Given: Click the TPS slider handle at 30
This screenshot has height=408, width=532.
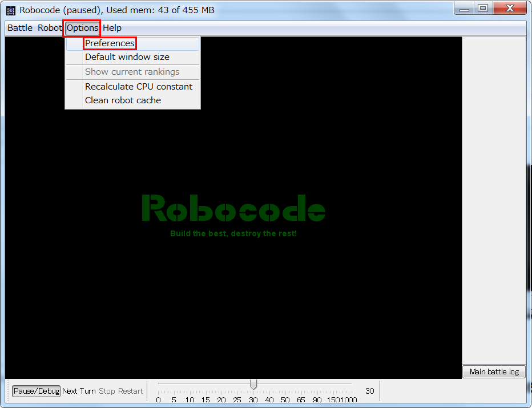Looking at the screenshot, I should [x=253, y=384].
